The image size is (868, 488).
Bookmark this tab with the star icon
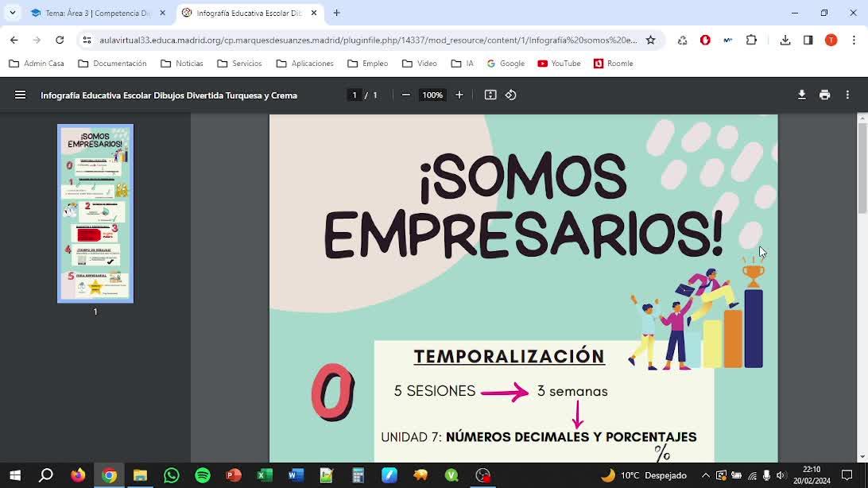pos(650,40)
